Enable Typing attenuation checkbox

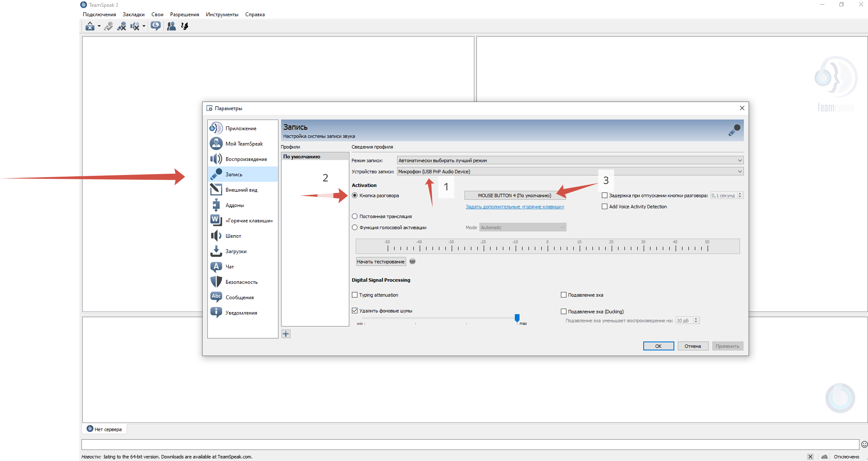(354, 295)
